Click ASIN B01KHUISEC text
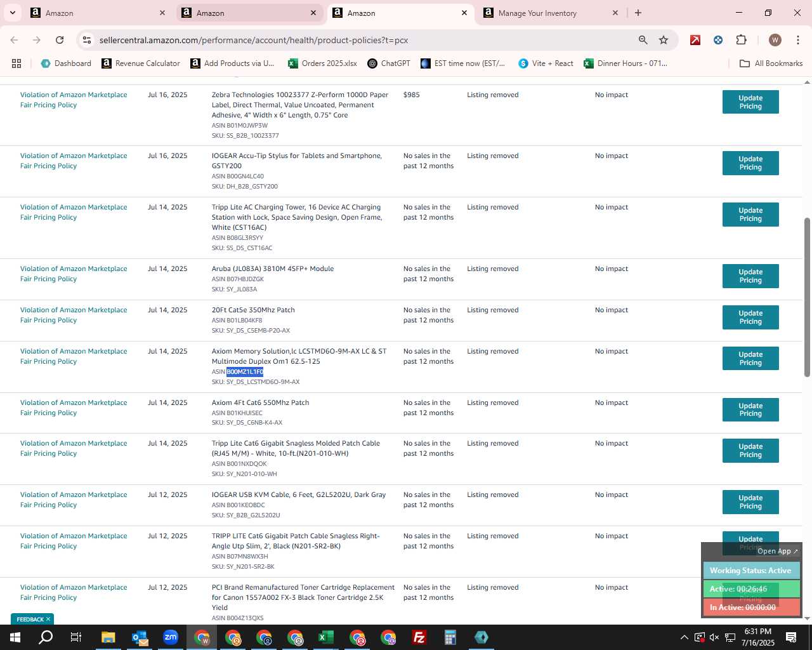The image size is (812, 650). pos(237,413)
